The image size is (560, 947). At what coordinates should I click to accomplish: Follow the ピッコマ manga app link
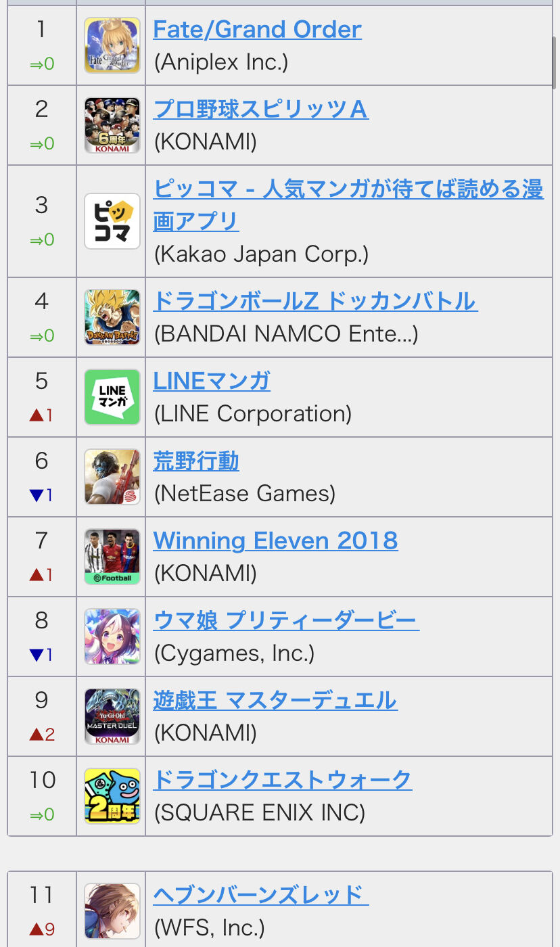point(348,205)
